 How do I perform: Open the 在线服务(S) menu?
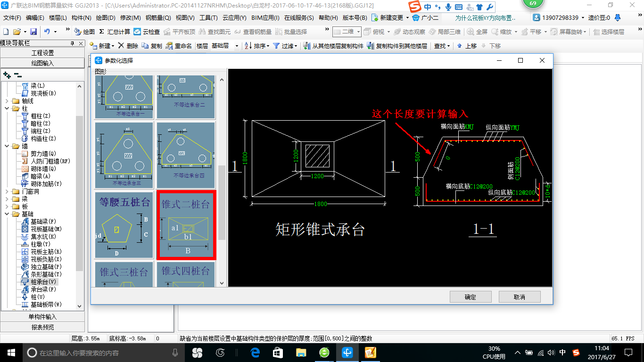coord(299,18)
